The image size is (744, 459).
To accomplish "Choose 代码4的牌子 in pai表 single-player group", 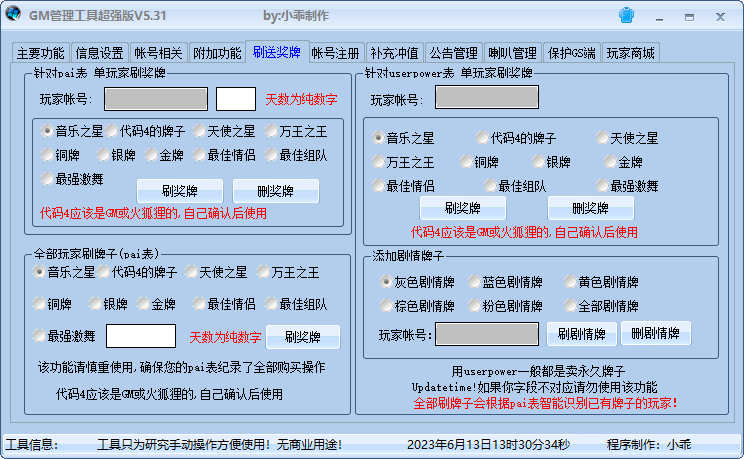I will [146, 131].
